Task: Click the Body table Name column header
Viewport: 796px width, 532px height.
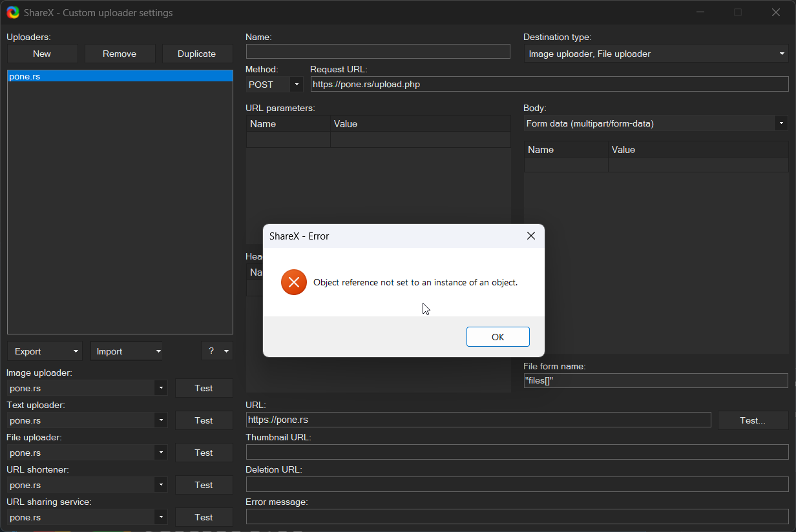Action: pos(566,150)
